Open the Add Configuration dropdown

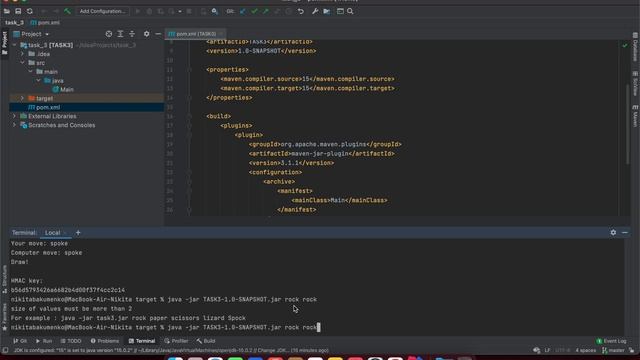pyautogui.click(x=102, y=11)
